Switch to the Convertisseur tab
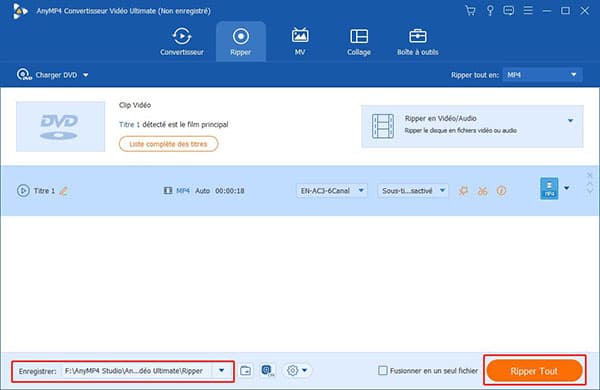The image size is (600, 390). (x=182, y=42)
